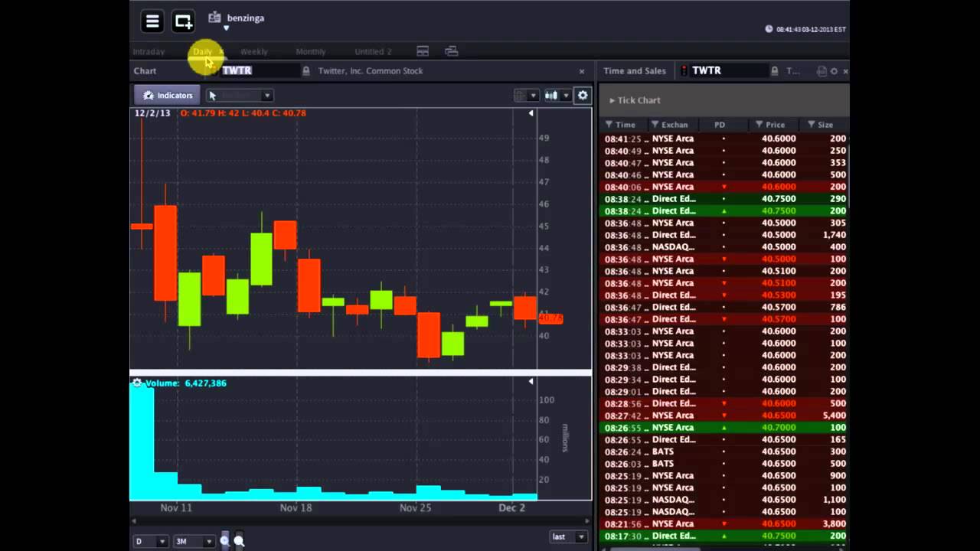Click the export icon in Time and Sales header
Viewport: 980px width, 551px height.
click(822, 71)
